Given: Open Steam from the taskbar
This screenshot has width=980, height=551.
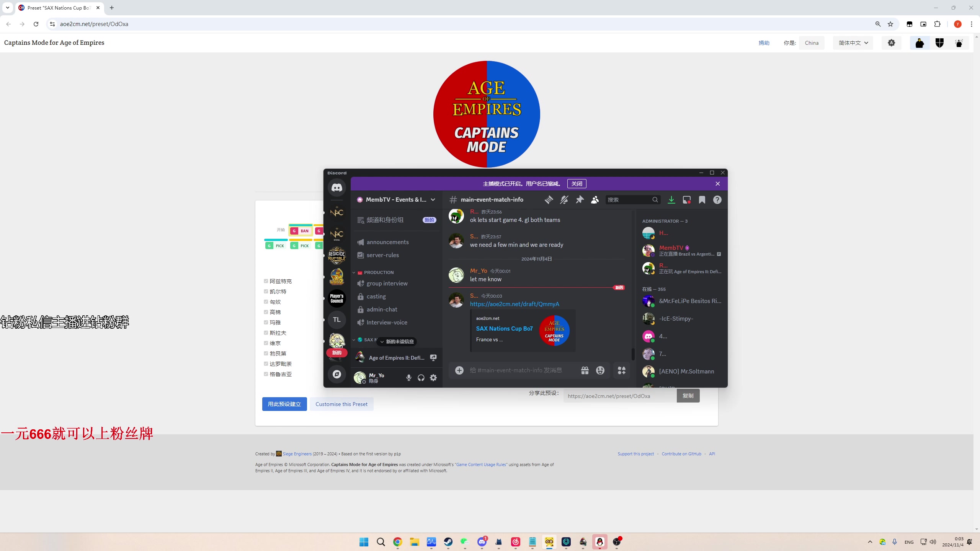Looking at the screenshot, I should pyautogui.click(x=448, y=542).
